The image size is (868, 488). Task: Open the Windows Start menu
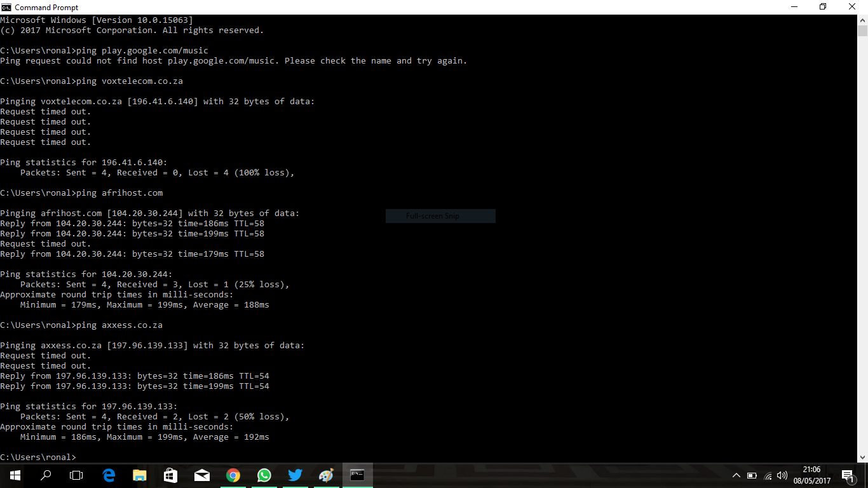tap(15, 475)
